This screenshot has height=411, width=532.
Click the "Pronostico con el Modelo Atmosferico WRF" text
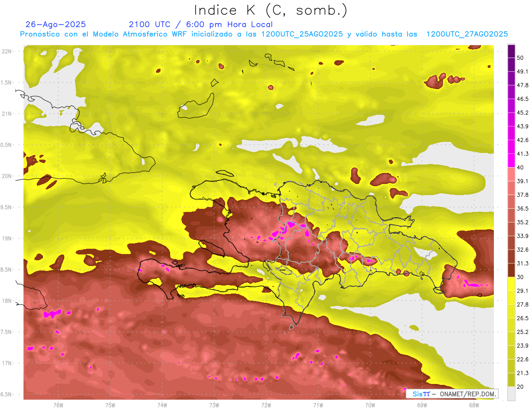tap(104, 34)
